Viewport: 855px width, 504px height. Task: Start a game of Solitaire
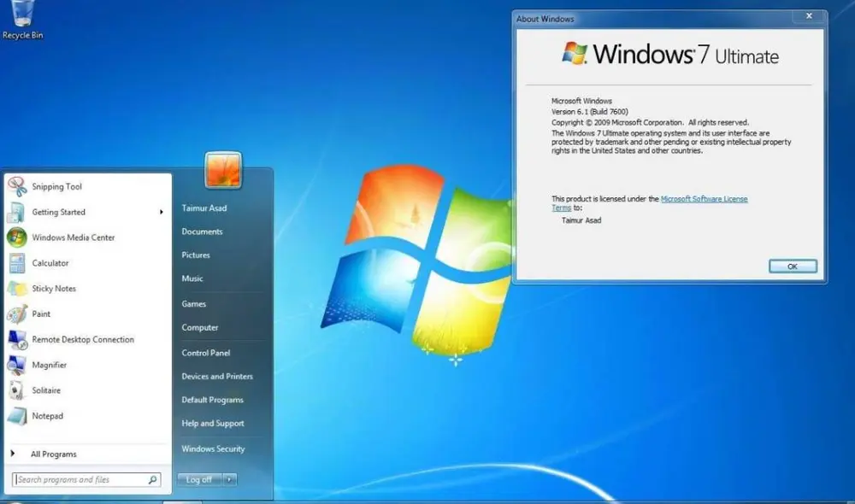coord(48,390)
